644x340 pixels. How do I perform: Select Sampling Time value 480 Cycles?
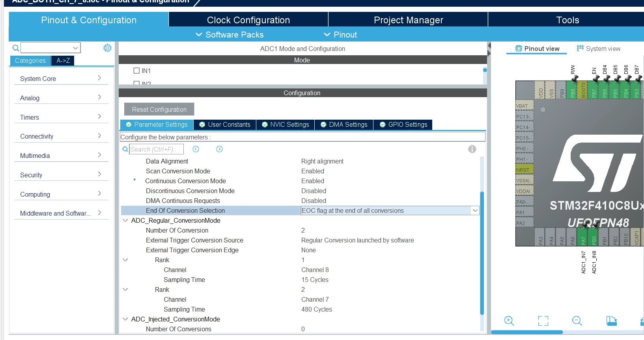coord(317,309)
